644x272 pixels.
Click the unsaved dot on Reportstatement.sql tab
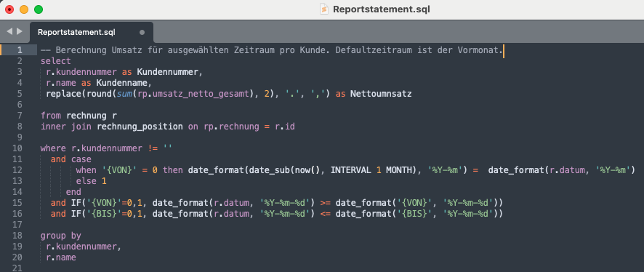pos(142,32)
